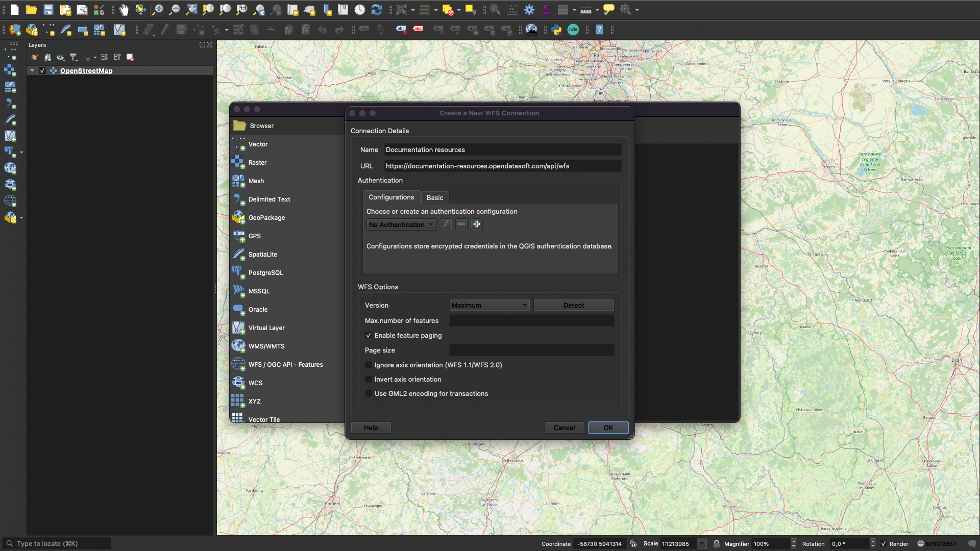Screen dimensions: 980x551
Task: Select the Pan Map hand tool
Action: pos(124,10)
